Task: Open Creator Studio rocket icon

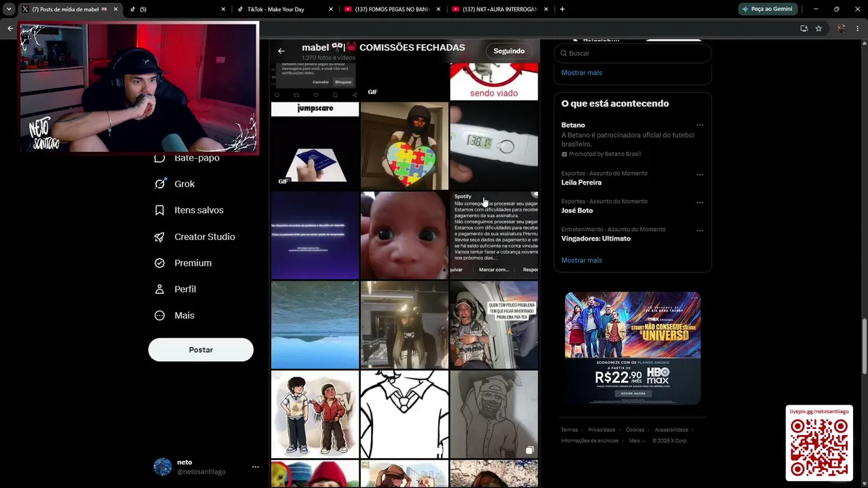Action: click(x=159, y=237)
